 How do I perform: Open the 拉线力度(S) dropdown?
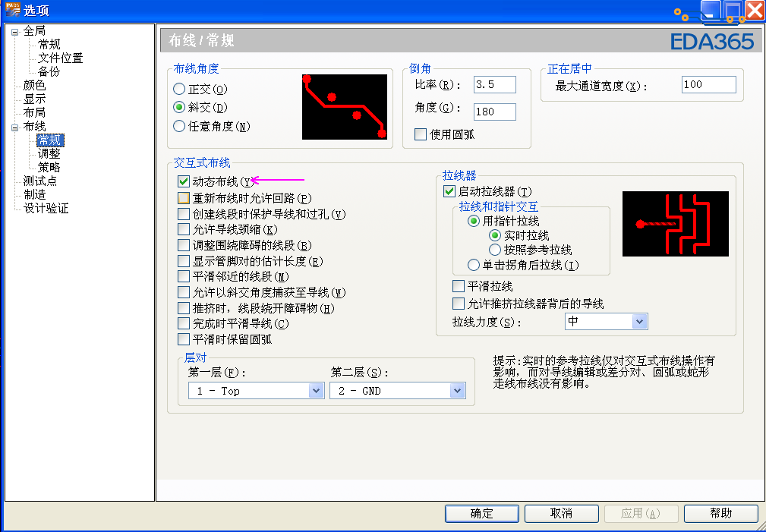click(607, 322)
